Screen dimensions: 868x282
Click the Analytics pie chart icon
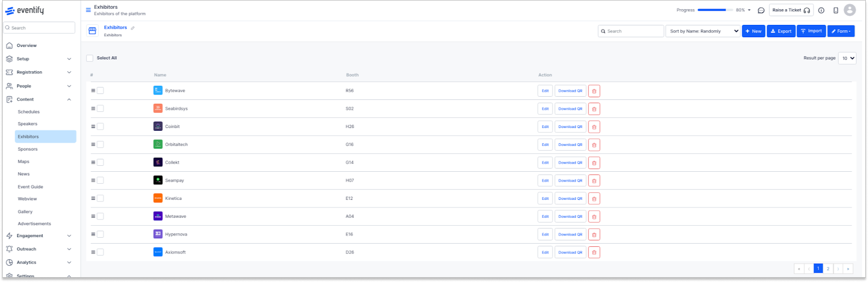9,263
